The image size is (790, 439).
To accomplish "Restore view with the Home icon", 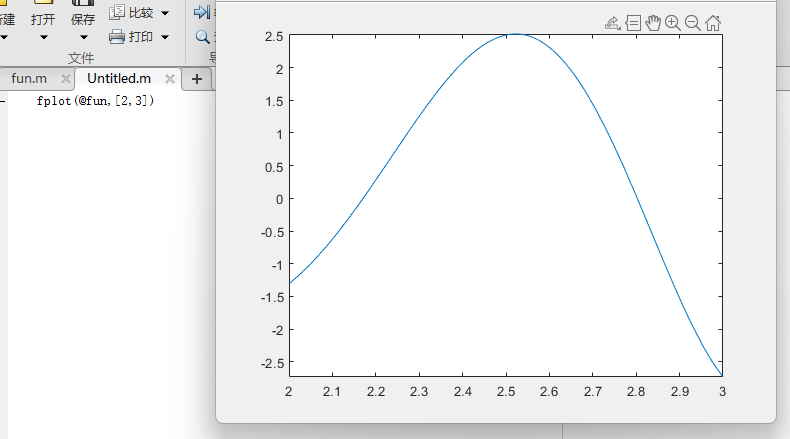I will coord(713,23).
